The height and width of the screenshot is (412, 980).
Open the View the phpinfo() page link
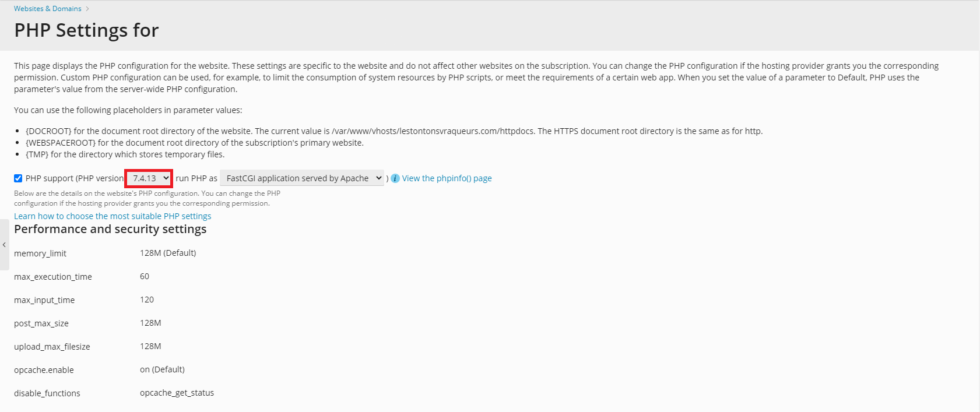click(x=447, y=178)
